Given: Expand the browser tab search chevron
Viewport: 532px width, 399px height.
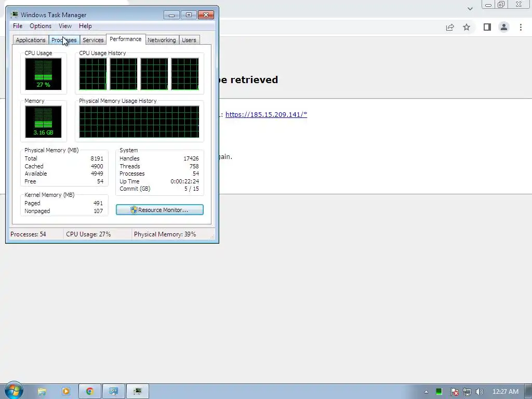Looking at the screenshot, I should 470,8.
